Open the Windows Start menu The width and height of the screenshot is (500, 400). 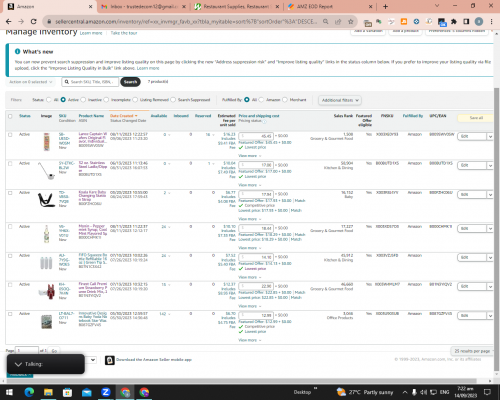[x=9, y=392]
